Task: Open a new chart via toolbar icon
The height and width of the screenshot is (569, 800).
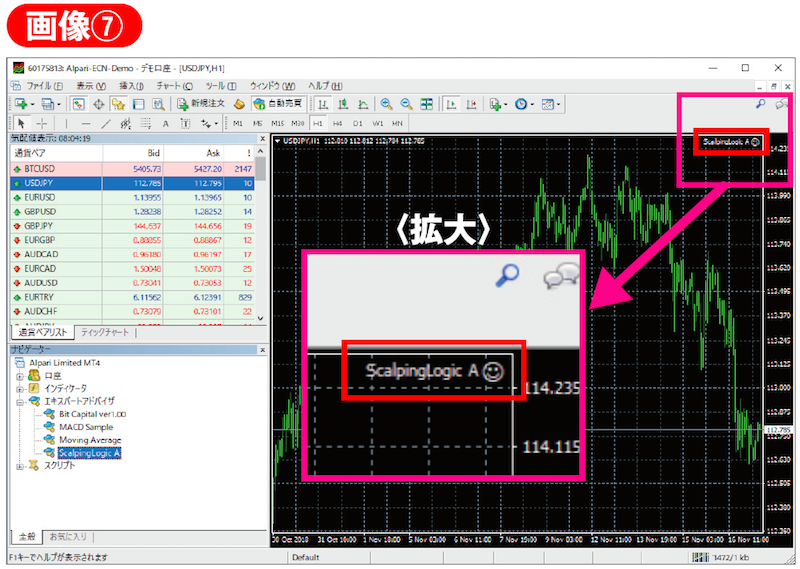Action: 20,104
